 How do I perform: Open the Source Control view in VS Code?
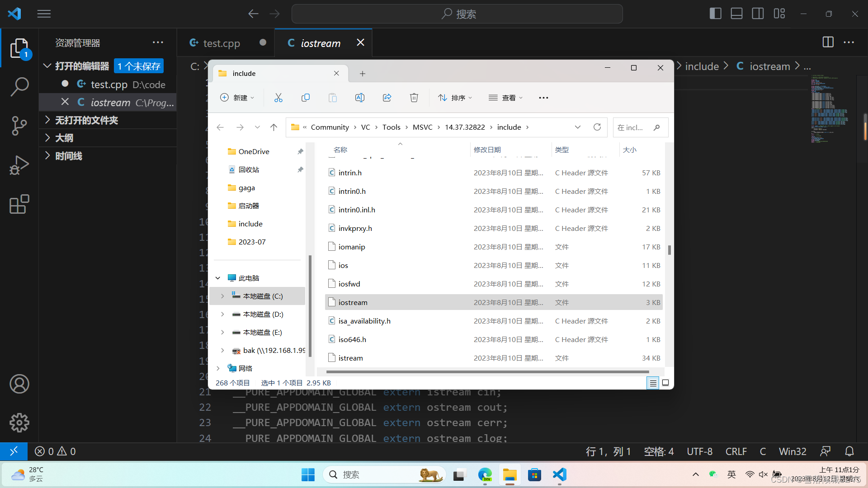pos(19,126)
